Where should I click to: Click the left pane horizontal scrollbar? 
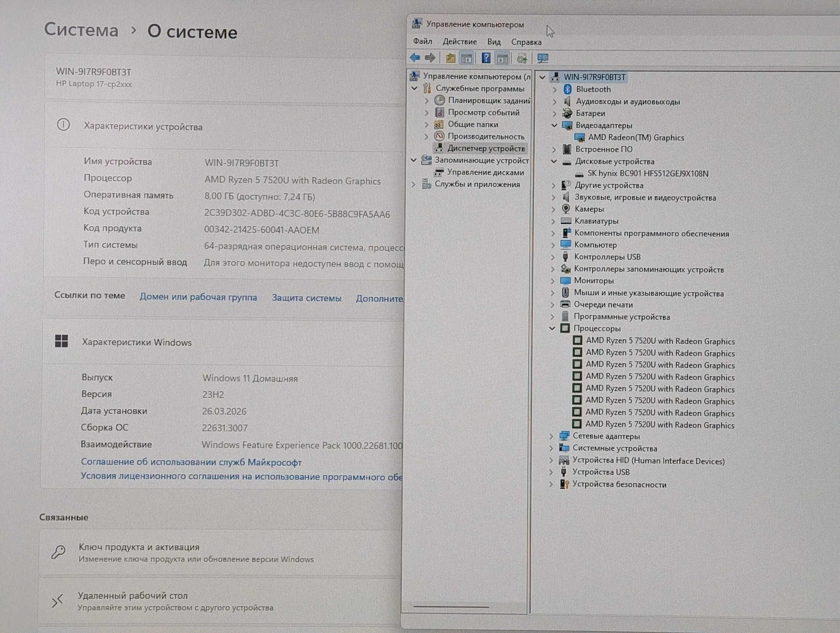[451, 607]
